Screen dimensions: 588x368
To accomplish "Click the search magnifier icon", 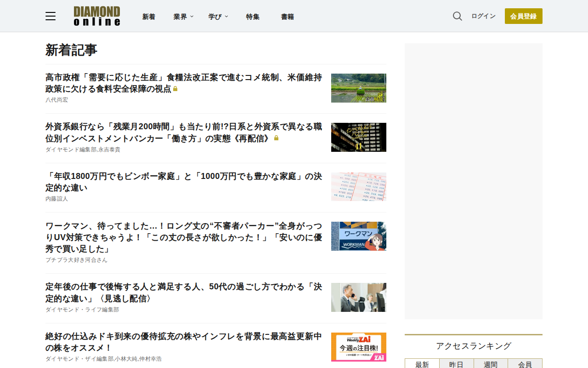I will 458,16.
